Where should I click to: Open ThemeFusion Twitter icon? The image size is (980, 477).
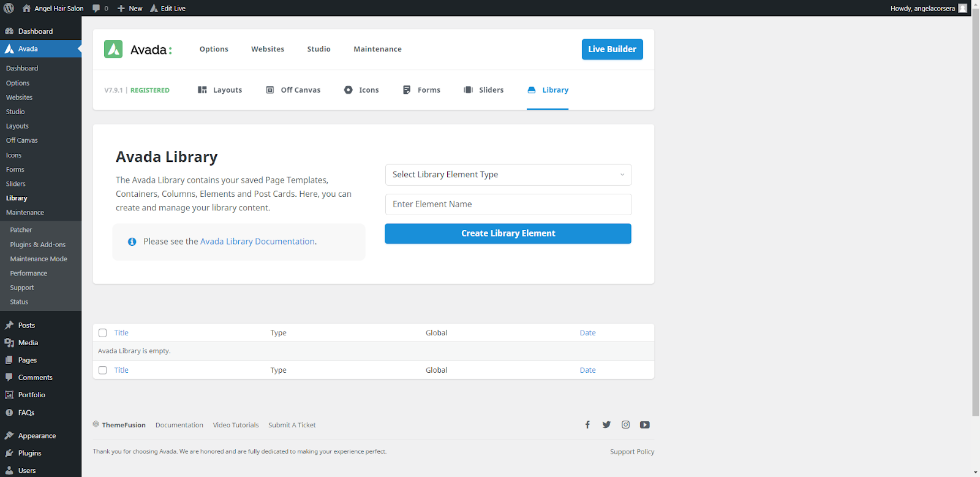click(x=606, y=425)
